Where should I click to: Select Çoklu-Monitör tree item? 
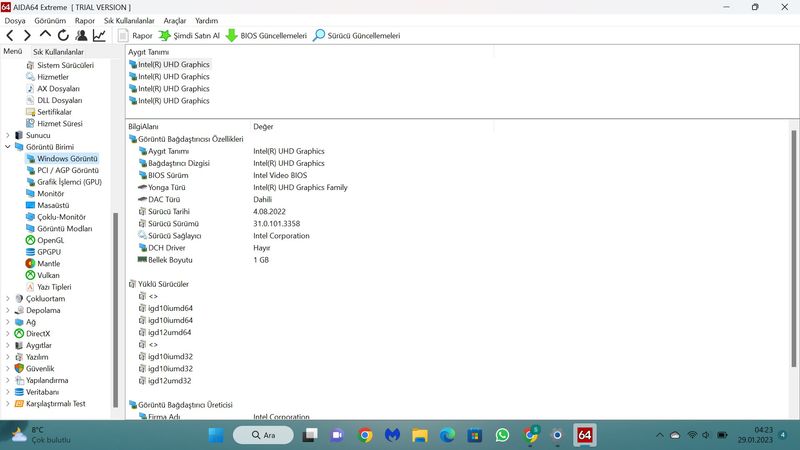pos(56,217)
